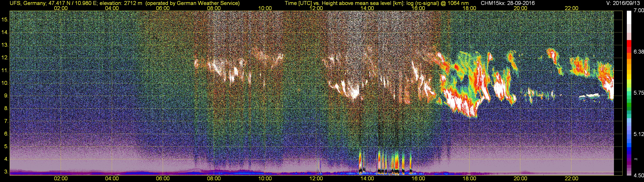
Task: Click 12:00 on the upper time axis
Action: coord(316,8)
